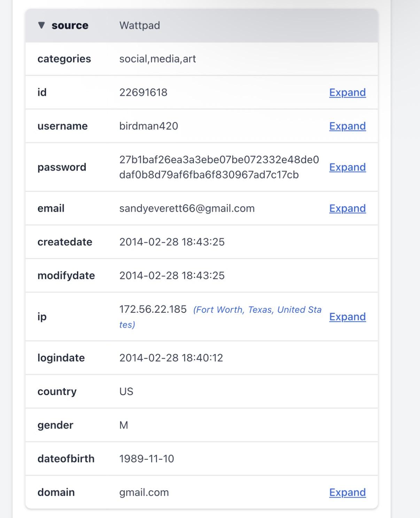Click the country value US
This screenshot has width=420, height=518.
pyautogui.click(x=126, y=392)
